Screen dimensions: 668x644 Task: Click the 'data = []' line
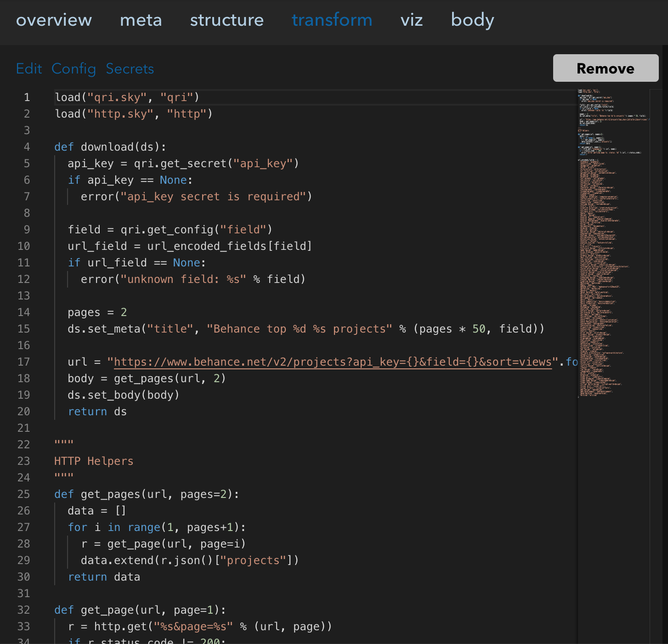(x=97, y=511)
